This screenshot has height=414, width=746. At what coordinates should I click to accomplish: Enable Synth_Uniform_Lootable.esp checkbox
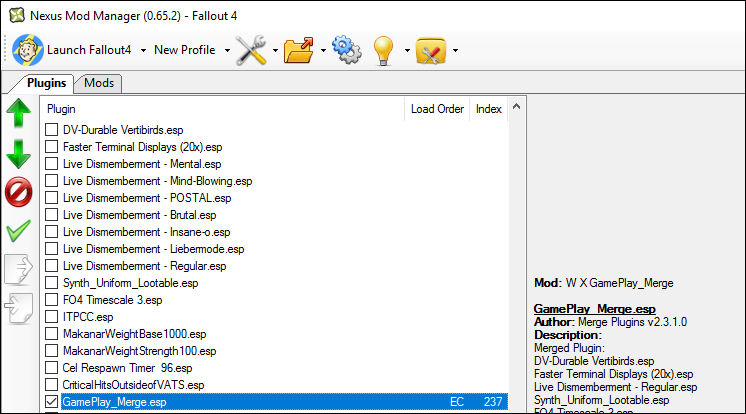pyautogui.click(x=51, y=283)
